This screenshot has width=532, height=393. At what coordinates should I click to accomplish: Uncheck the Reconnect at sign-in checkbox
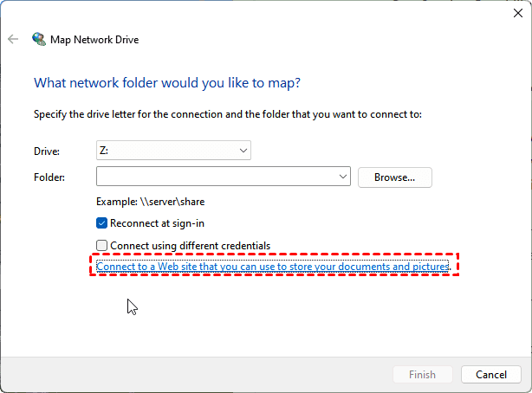pos(102,222)
